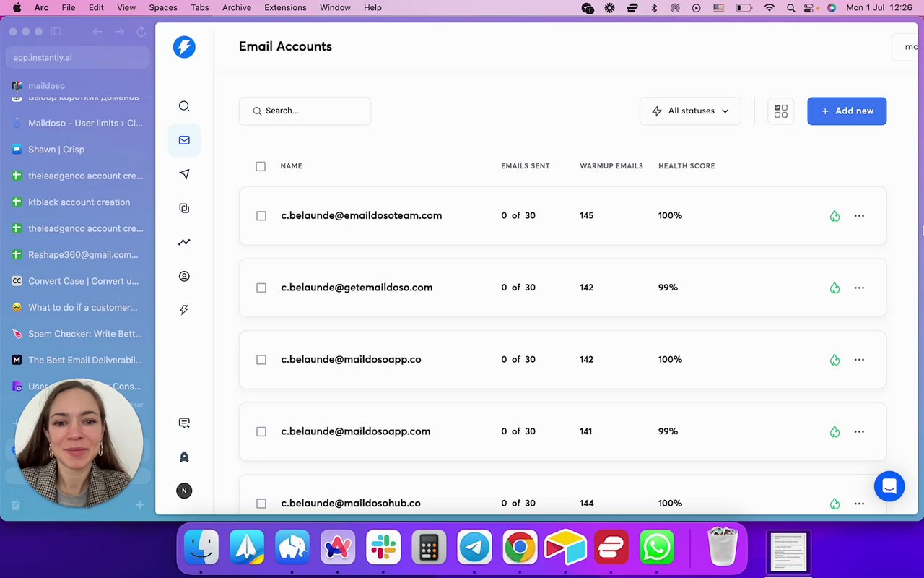This screenshot has height=578, width=924.
Task: Open Slack in the Dock
Action: [383, 548]
